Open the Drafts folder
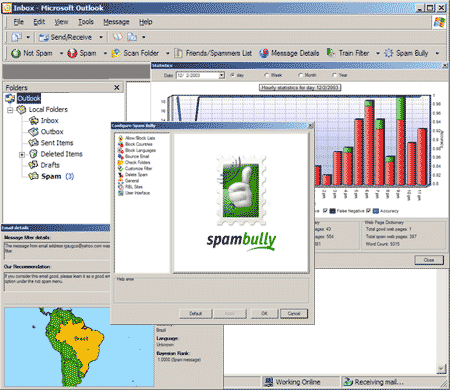The height and width of the screenshot is (390, 450). 44,165
